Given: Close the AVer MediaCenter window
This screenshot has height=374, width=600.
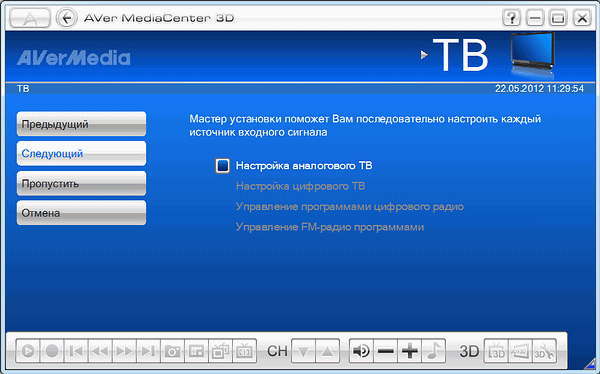Looking at the screenshot, I should tap(582, 18).
